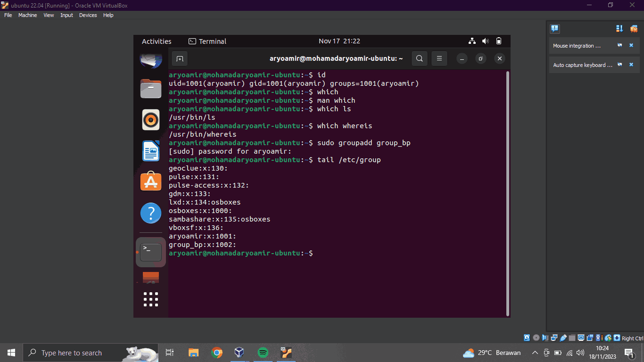This screenshot has width=644, height=362.
Task: Toggle the VirtualBox notification center button
Action: [x=555, y=29]
